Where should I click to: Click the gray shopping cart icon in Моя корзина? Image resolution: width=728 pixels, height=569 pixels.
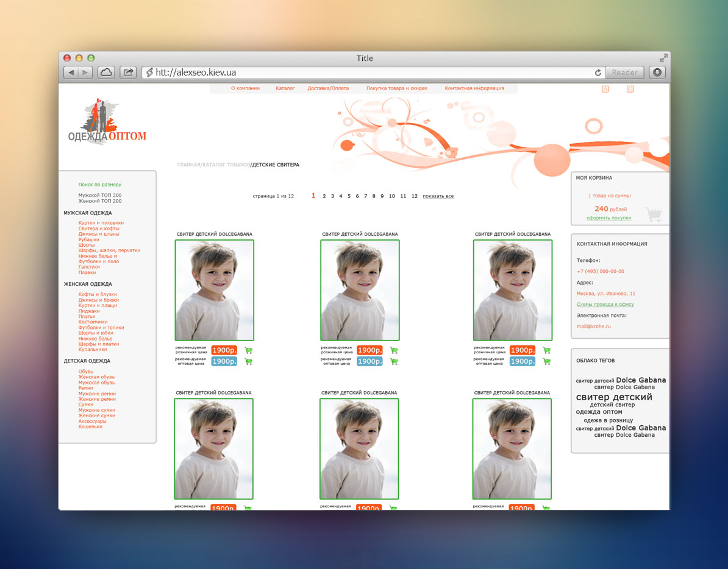tap(654, 214)
